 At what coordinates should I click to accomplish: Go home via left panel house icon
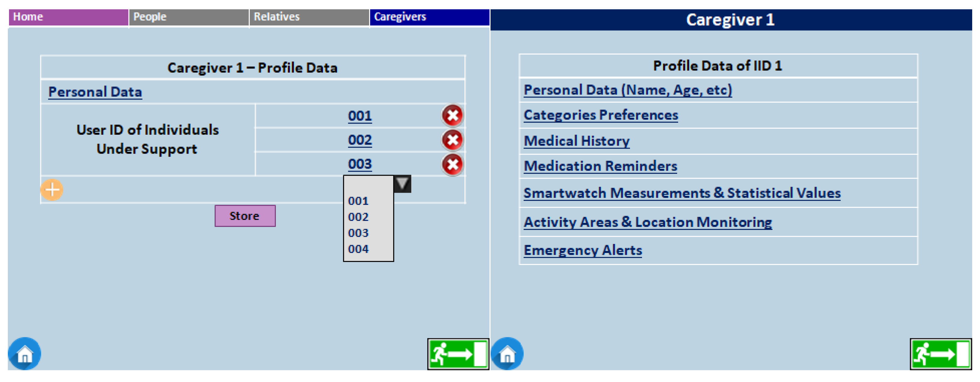tap(24, 354)
